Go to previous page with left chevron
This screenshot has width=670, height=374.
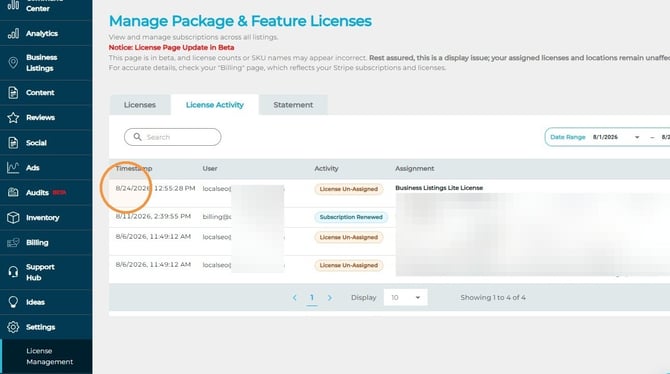[294, 297]
